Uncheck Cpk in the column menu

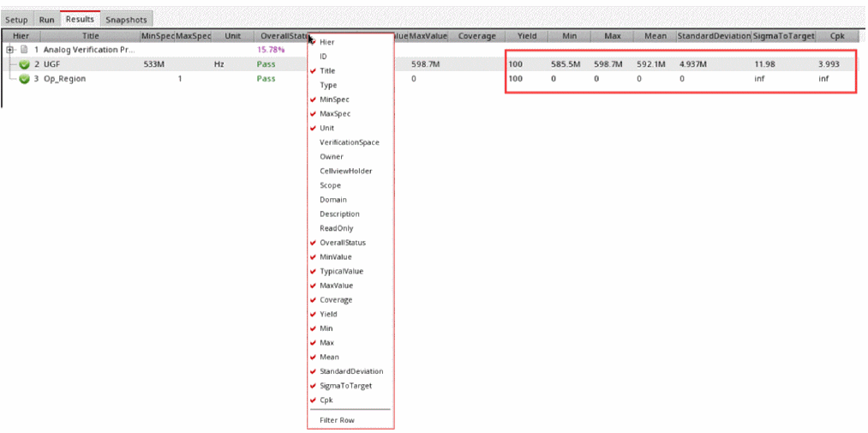350,400
